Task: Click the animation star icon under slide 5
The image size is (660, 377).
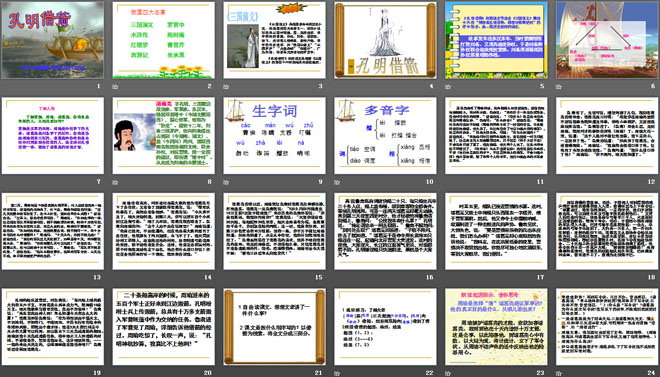Action: [x=448, y=87]
